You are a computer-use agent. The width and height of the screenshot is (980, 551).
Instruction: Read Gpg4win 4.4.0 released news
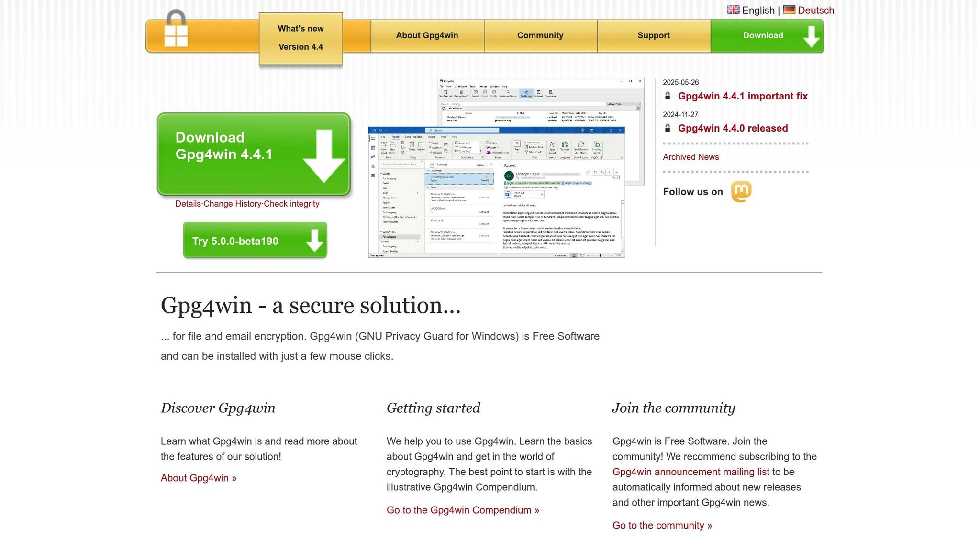(x=733, y=128)
